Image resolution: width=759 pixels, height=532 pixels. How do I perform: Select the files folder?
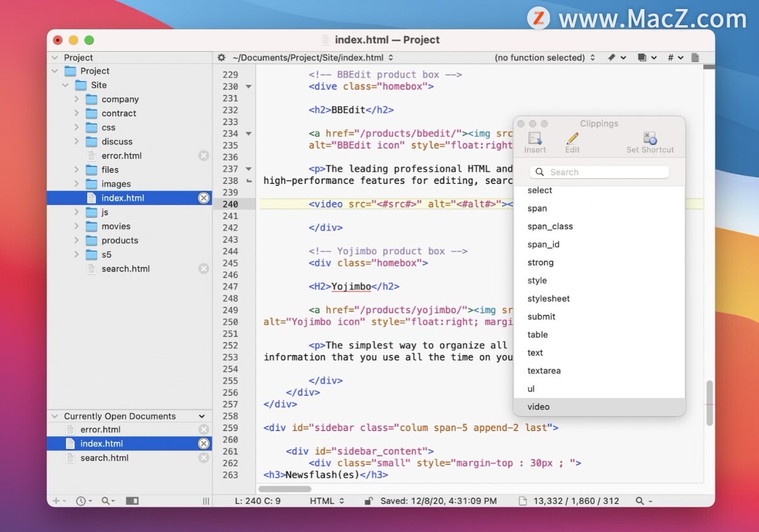tap(129, 170)
